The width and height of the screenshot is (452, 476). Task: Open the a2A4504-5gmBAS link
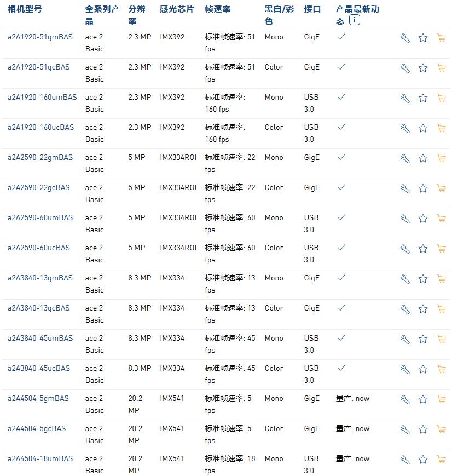38,398
